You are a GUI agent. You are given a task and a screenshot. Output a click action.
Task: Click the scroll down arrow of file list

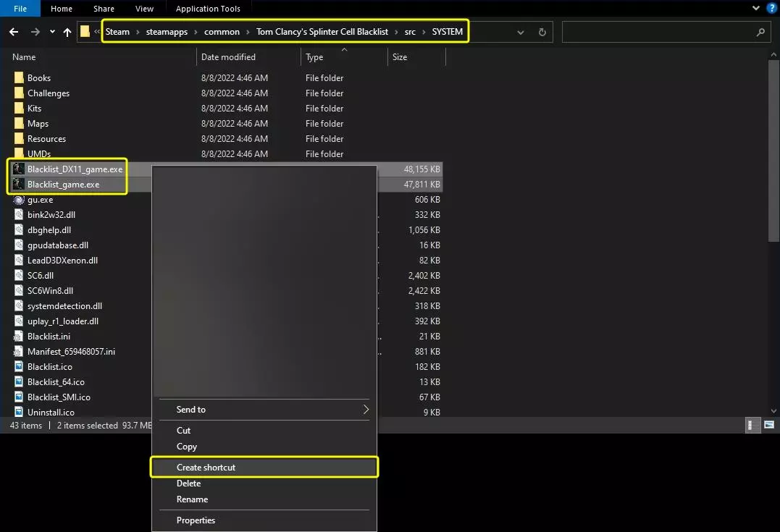tap(773, 411)
